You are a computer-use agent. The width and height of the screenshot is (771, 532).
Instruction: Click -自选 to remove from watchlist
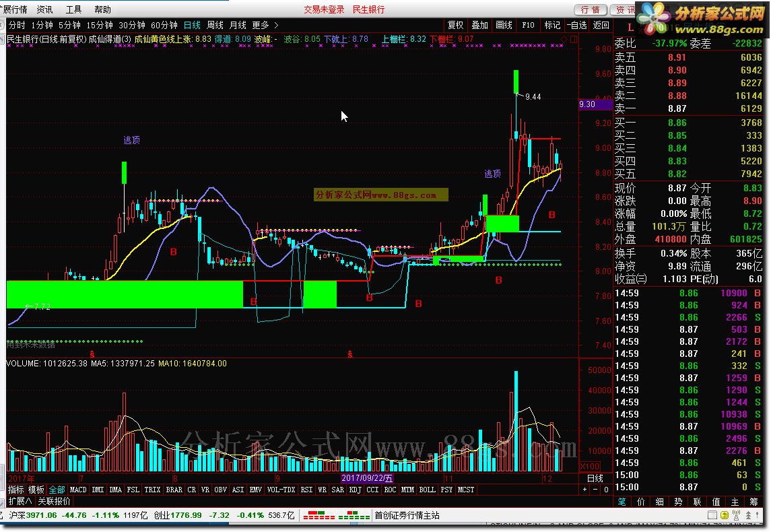(x=576, y=25)
